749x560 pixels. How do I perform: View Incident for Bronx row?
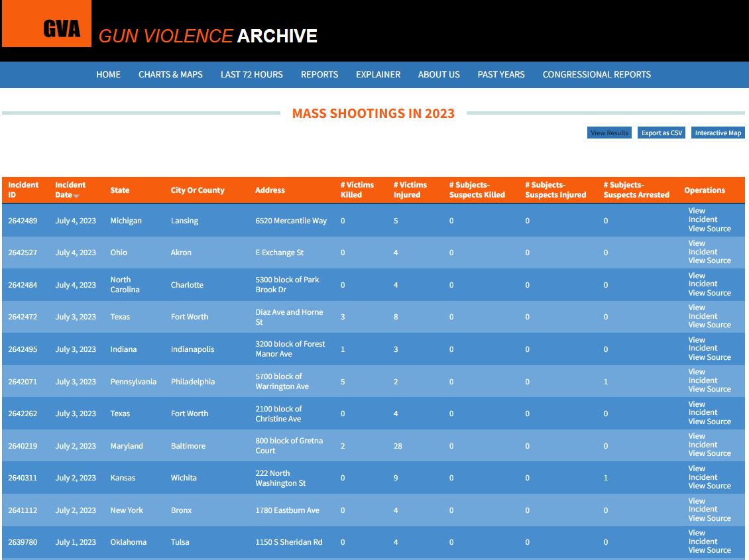(703, 505)
